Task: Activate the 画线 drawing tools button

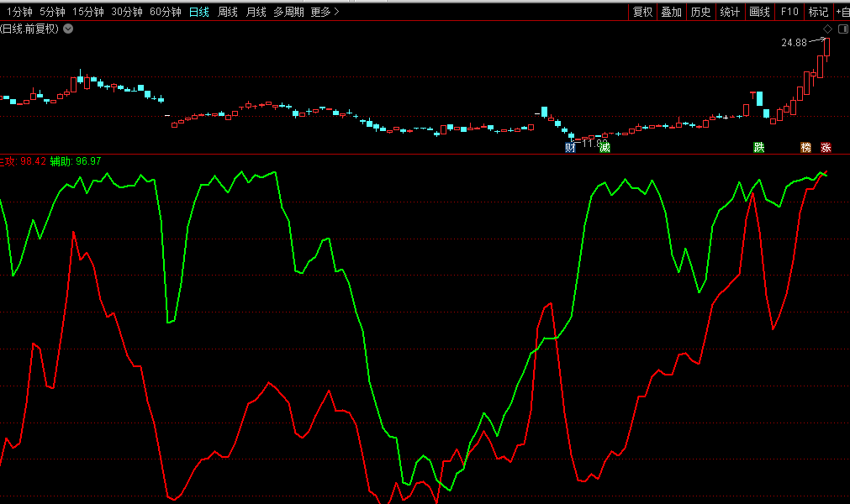Action: point(759,12)
